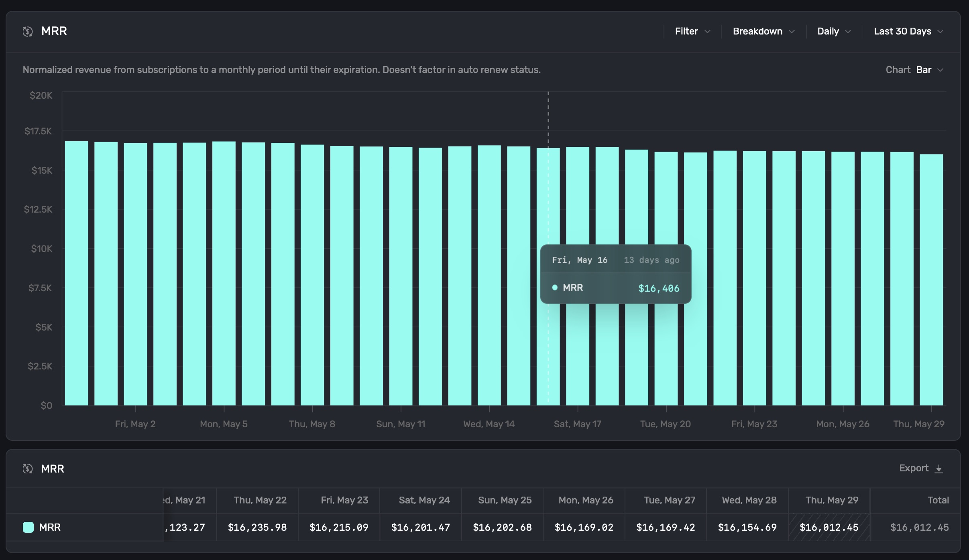The height and width of the screenshot is (560, 969).
Task: Change chart type from Bar
Action: [924, 70]
